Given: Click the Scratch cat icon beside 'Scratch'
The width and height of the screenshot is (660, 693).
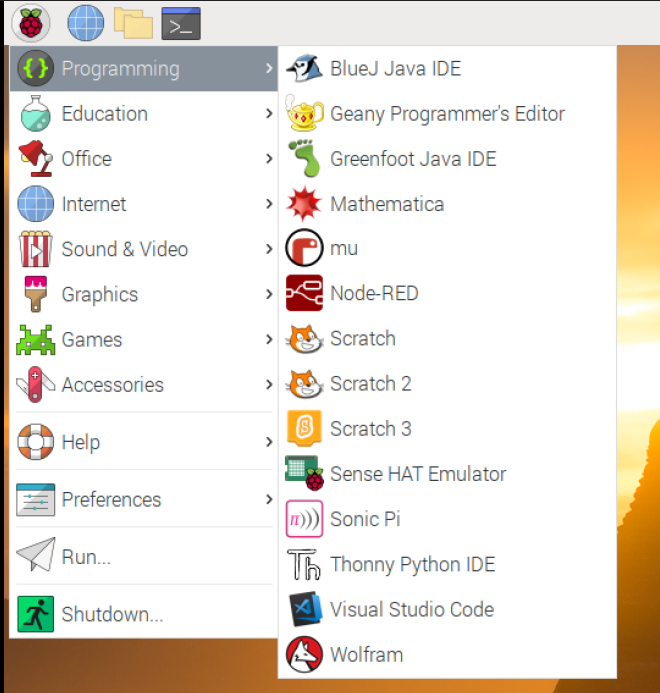Looking at the screenshot, I should coord(304,339).
